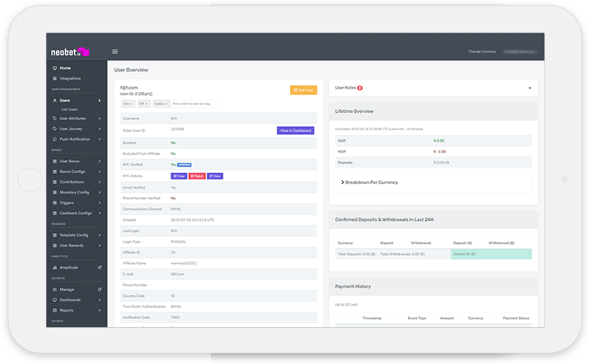Expand the Monetary Config chevron
This screenshot has width=614, height=364.
[x=100, y=193]
